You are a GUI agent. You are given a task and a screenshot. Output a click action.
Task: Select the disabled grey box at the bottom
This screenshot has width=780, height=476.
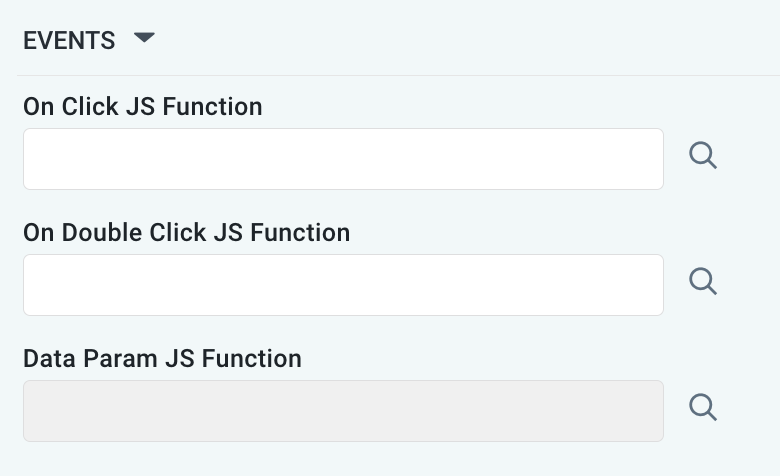(343, 411)
